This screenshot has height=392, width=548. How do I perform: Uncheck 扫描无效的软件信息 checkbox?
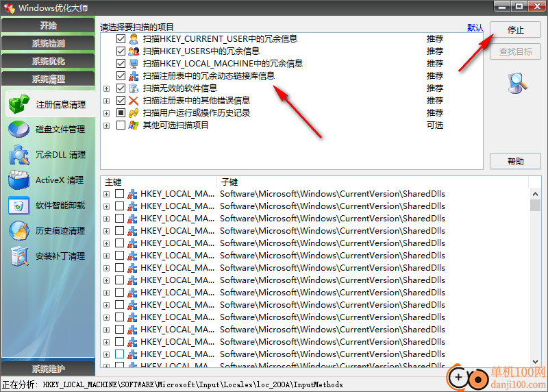pyautogui.click(x=121, y=88)
